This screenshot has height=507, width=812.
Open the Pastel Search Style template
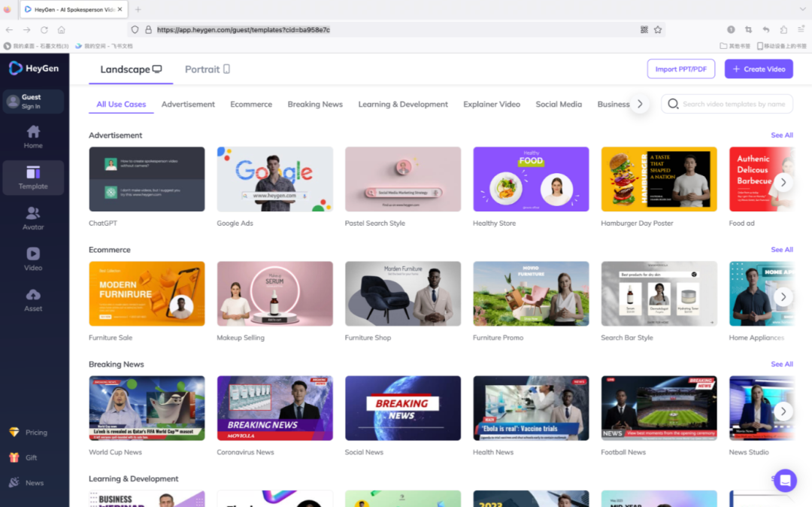click(x=403, y=179)
